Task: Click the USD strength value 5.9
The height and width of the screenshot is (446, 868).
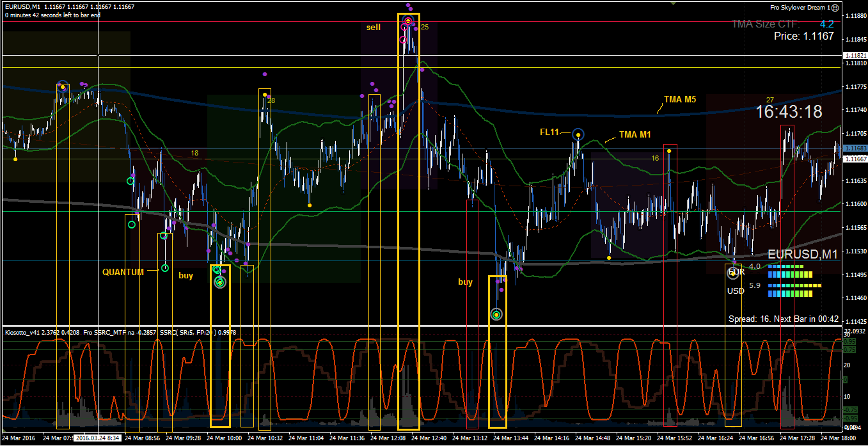Action: [x=754, y=286]
